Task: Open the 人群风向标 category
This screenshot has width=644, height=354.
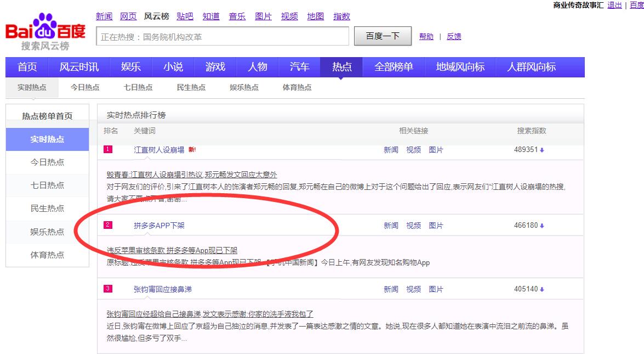Action: click(532, 66)
